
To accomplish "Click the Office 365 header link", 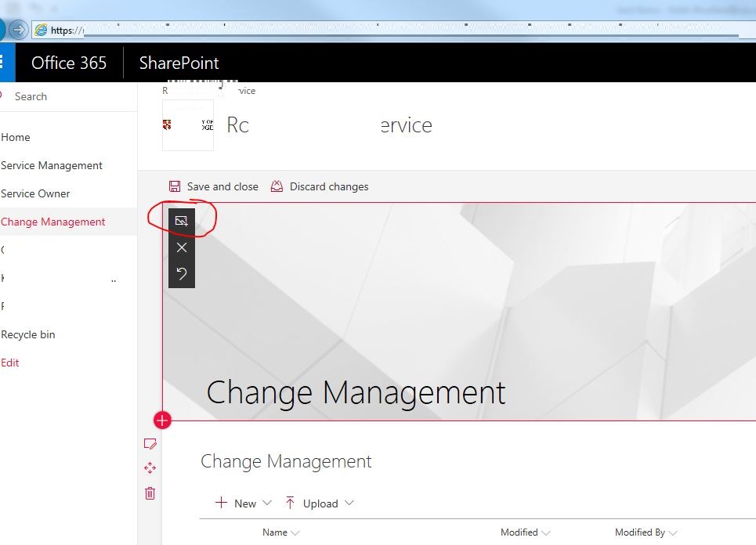I will [x=69, y=63].
